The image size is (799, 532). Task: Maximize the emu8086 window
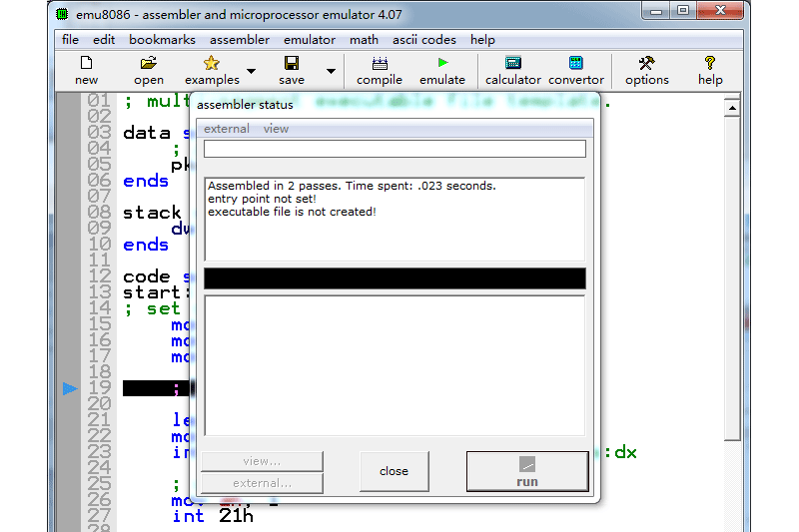(x=683, y=11)
